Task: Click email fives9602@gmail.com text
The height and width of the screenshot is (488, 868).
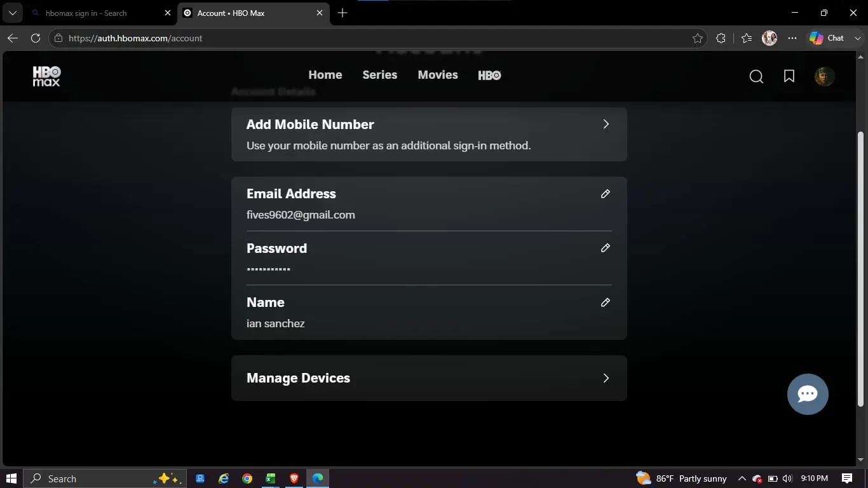Action: click(x=301, y=215)
